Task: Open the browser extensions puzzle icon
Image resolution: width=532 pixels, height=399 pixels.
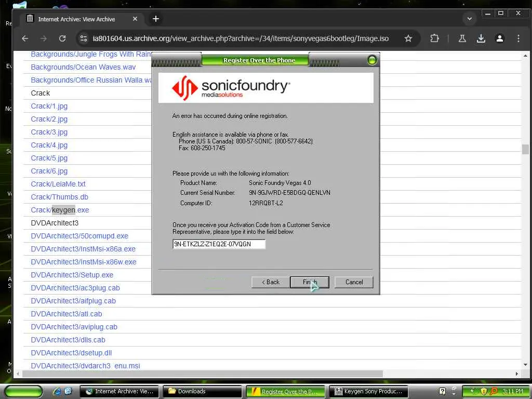Action: point(434,38)
